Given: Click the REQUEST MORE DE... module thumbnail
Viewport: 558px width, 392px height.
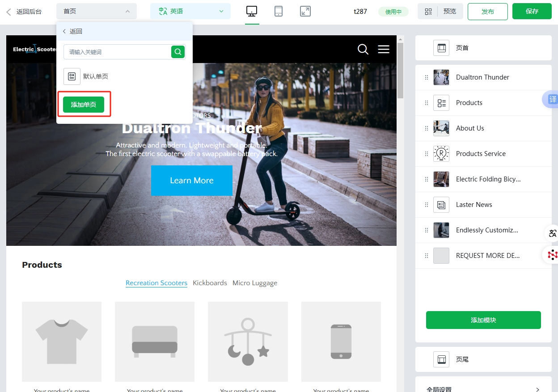Looking at the screenshot, I should pyautogui.click(x=441, y=256).
